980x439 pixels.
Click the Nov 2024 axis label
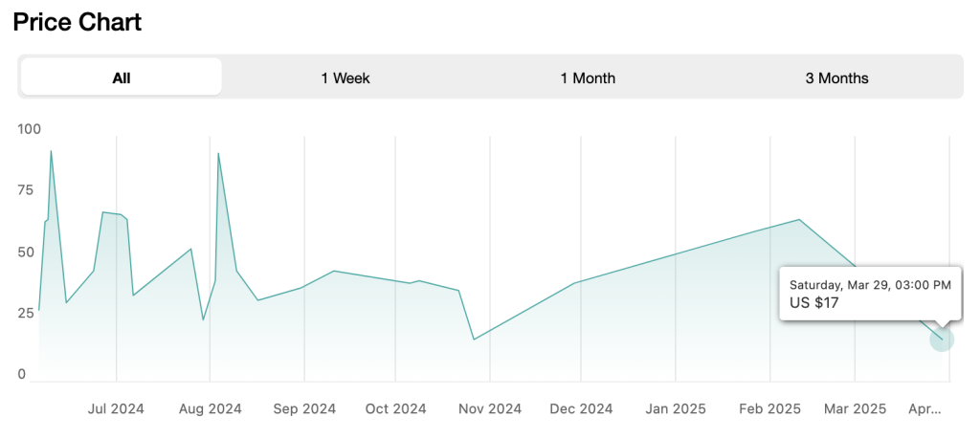[x=490, y=408]
